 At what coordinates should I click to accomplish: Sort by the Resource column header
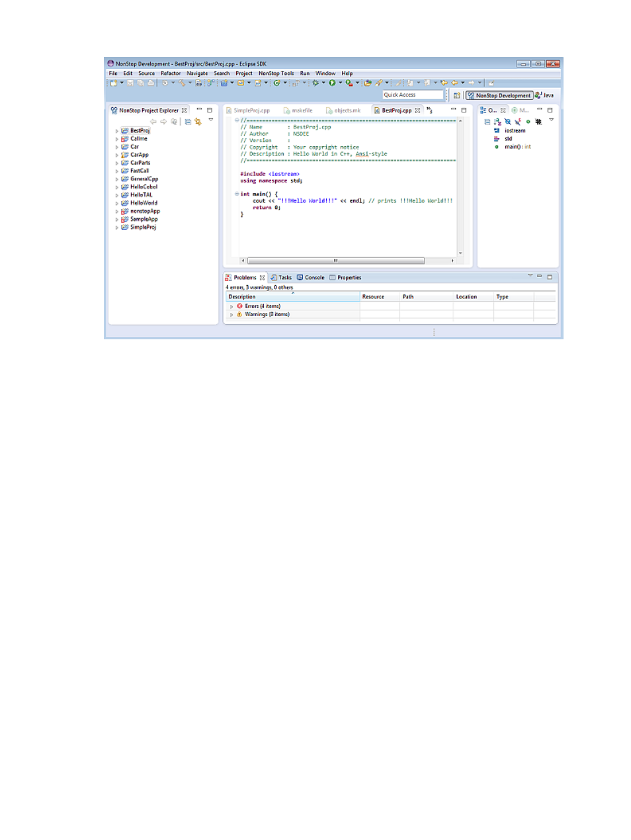tap(380, 297)
